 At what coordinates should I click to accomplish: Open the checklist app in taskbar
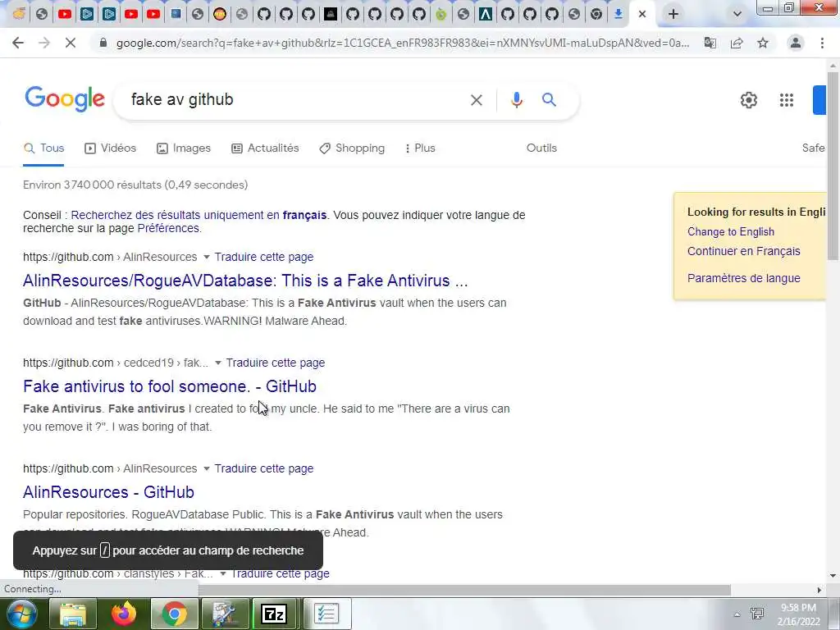[x=326, y=614]
